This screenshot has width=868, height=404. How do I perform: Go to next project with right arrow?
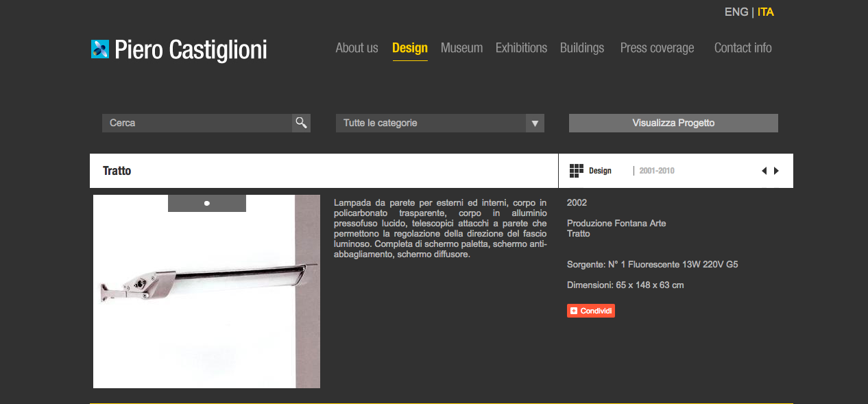point(776,171)
